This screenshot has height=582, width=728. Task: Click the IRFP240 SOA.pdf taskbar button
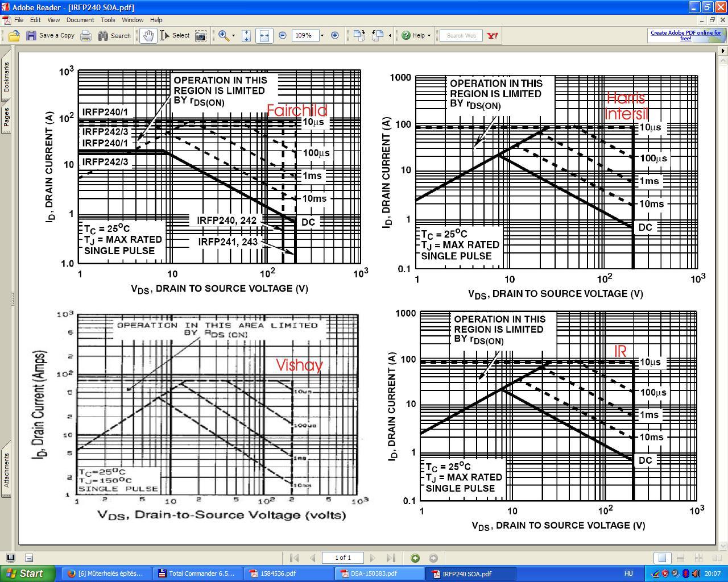pos(470,573)
